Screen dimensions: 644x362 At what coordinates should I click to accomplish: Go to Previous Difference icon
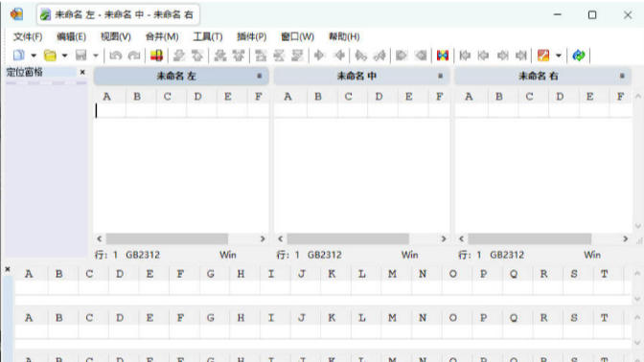[x=197, y=55]
